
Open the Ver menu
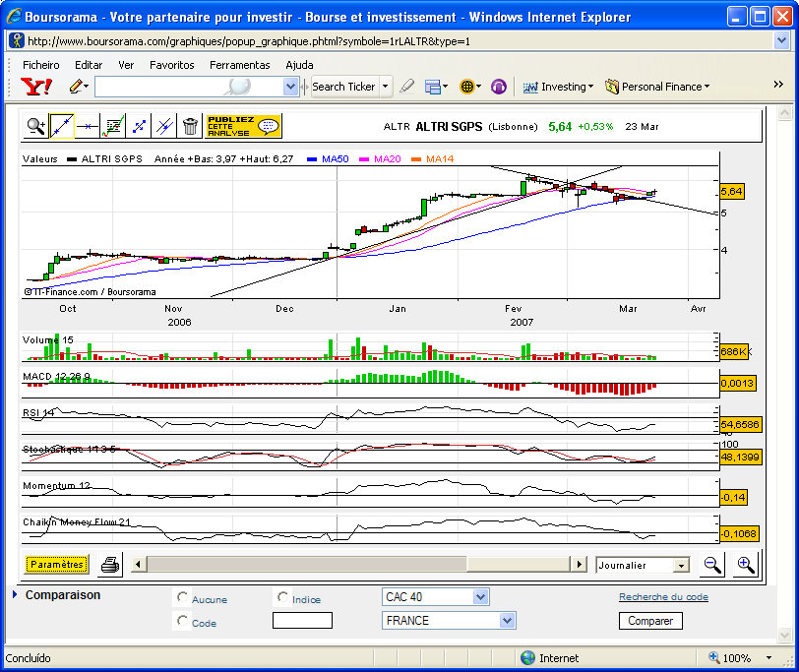pyautogui.click(x=126, y=65)
